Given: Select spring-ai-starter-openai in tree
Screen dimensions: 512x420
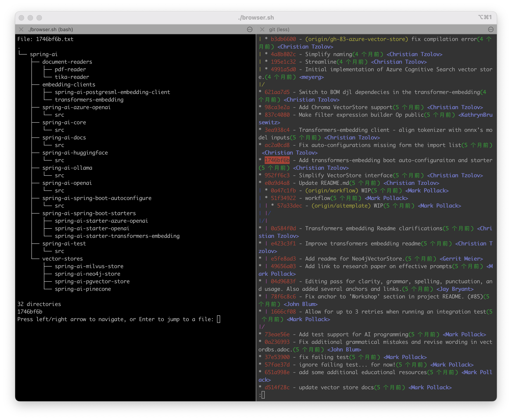Looking at the screenshot, I should [x=92, y=228].
